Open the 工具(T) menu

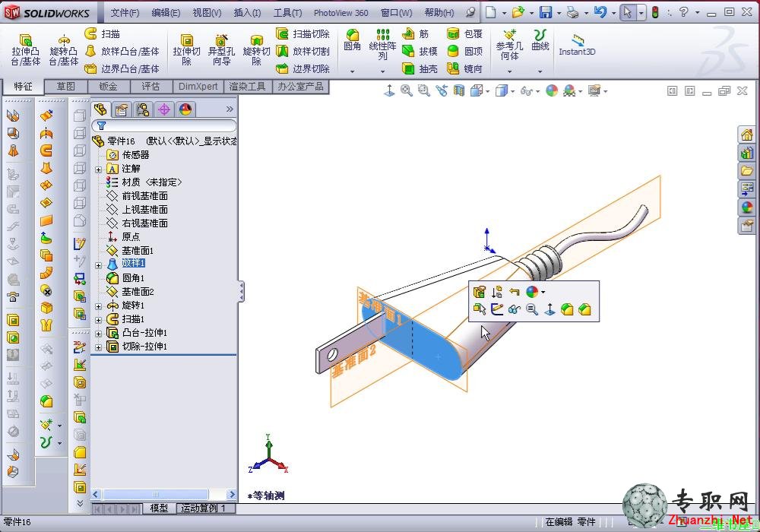pyautogui.click(x=287, y=13)
